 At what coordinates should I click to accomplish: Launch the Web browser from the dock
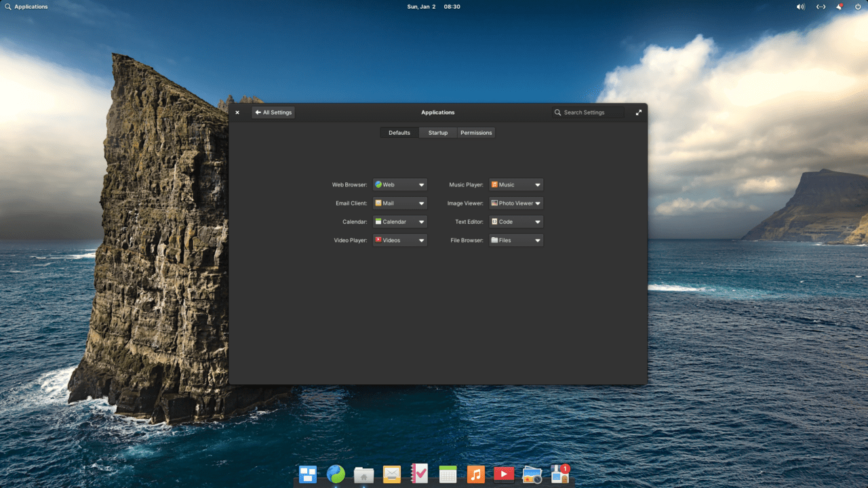335,474
